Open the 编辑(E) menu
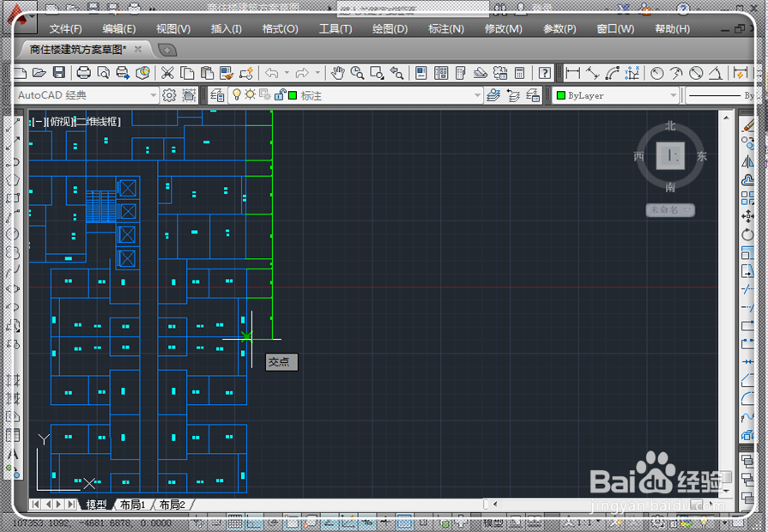The height and width of the screenshot is (532, 768). [x=119, y=29]
